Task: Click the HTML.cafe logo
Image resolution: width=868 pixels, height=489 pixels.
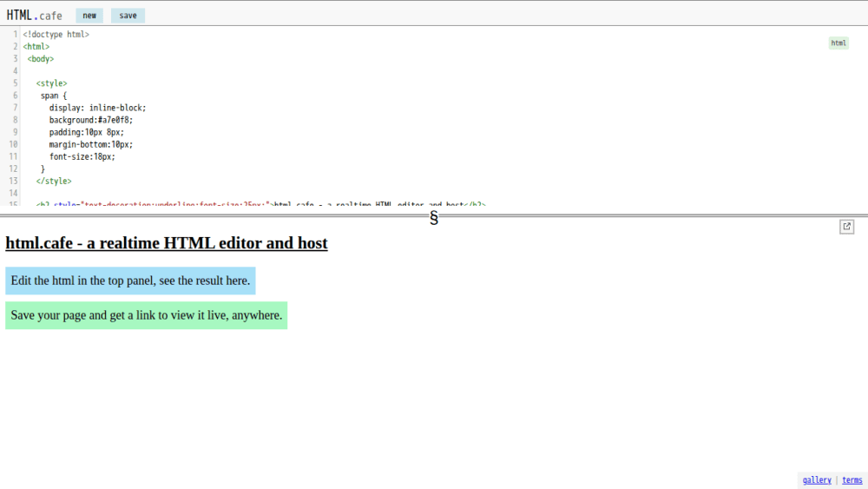Action: [35, 16]
